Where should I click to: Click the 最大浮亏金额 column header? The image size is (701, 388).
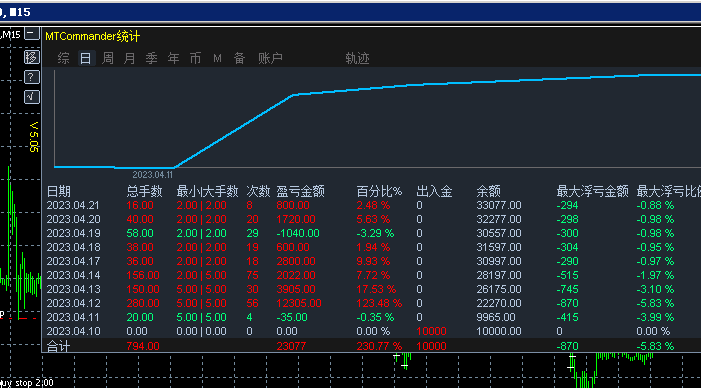(593, 192)
